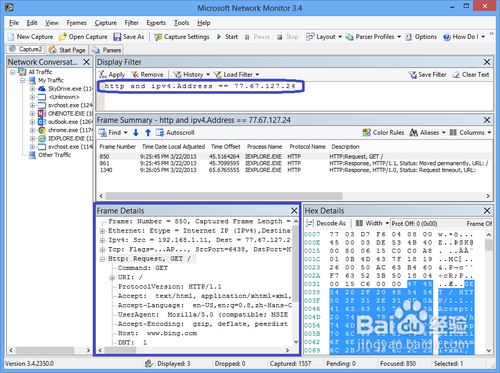Click the Stop capture button
Image resolution: width=500 pixels, height=373 pixels.
pyautogui.click(x=288, y=37)
